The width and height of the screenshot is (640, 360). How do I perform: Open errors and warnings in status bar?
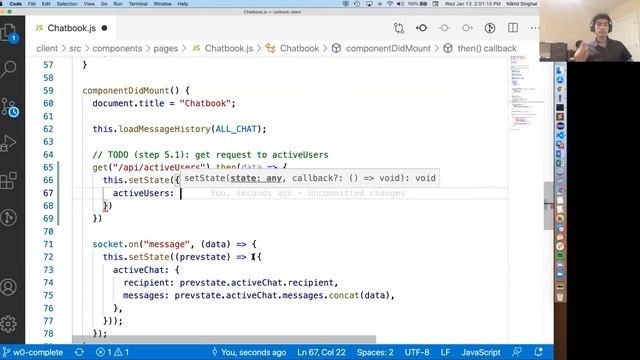113,352
